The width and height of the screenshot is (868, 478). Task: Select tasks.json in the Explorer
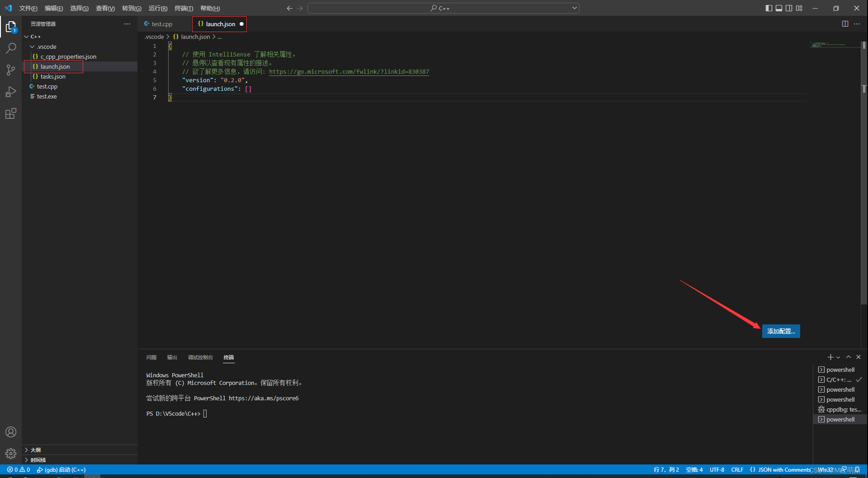pyautogui.click(x=52, y=76)
